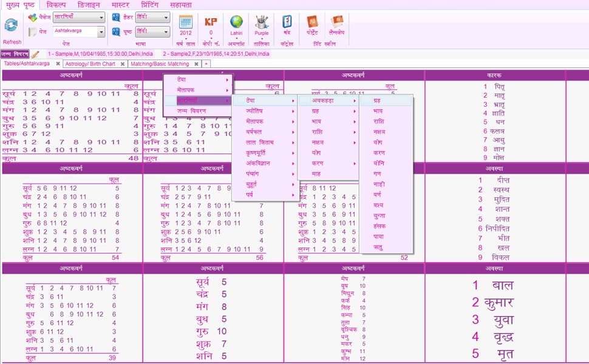Select highlighted सारणियाँ context menu item
Screen dimensions: 589x364
pyautogui.click(x=198, y=101)
